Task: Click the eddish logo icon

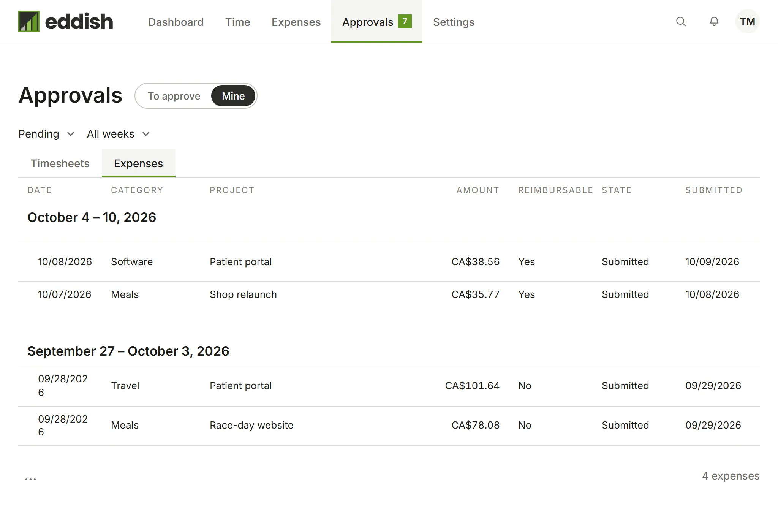Action: (x=29, y=21)
